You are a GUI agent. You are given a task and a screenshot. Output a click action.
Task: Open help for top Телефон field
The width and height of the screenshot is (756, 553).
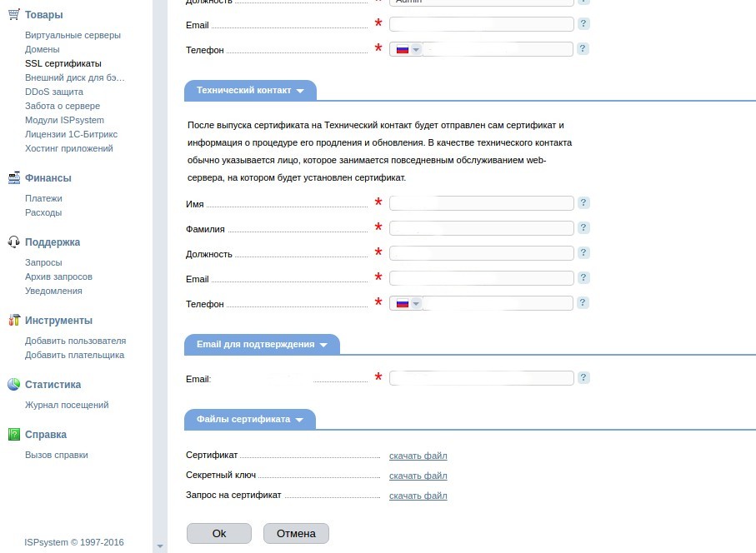pos(583,48)
